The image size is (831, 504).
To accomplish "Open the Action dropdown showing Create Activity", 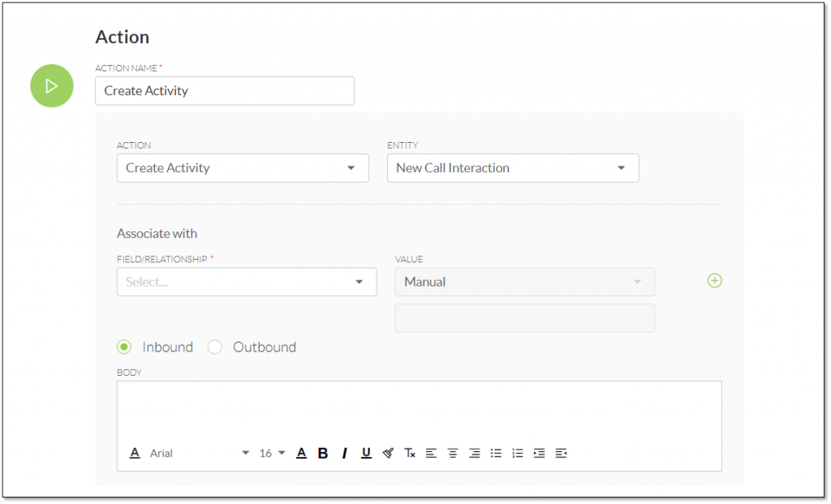I will coord(243,168).
